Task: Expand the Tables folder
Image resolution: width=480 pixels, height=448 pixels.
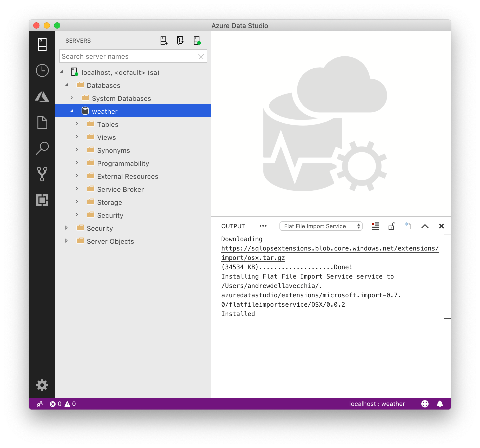Action: tap(77, 124)
